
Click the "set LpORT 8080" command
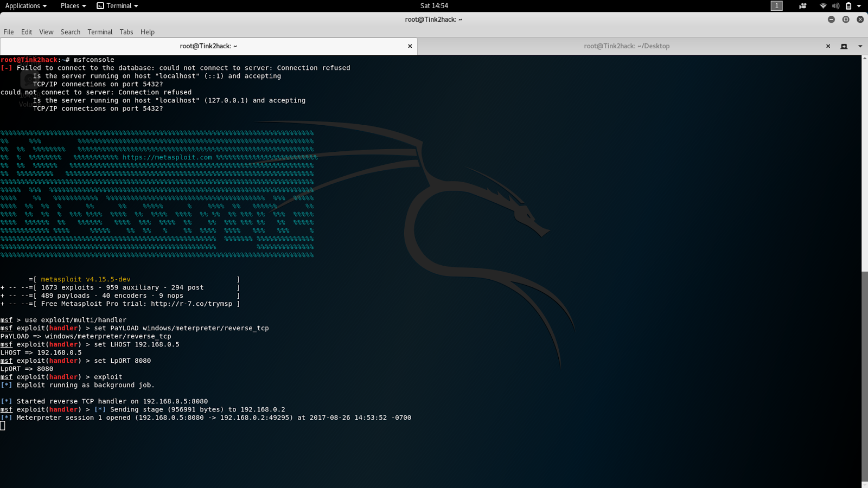[123, 361]
